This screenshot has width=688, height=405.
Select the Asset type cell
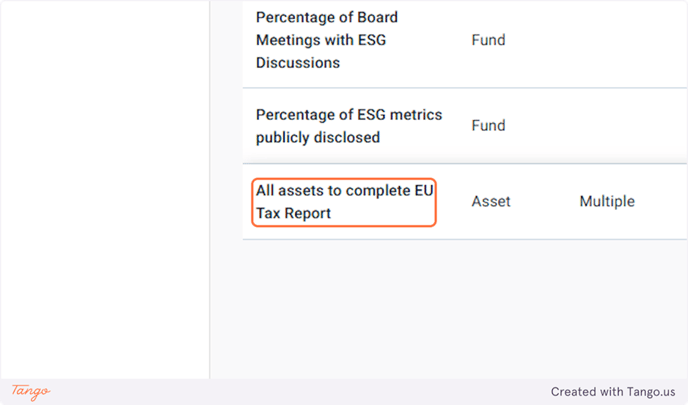click(x=491, y=201)
